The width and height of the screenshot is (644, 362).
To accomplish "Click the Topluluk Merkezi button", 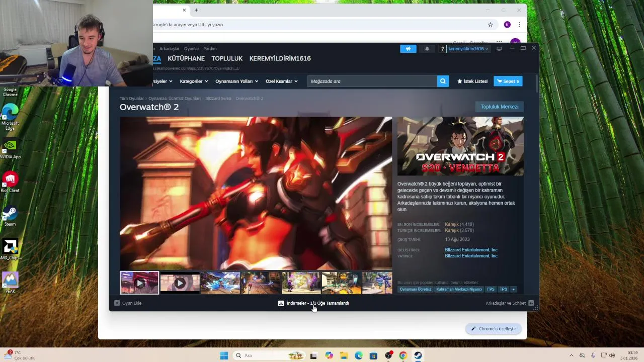I will (499, 107).
